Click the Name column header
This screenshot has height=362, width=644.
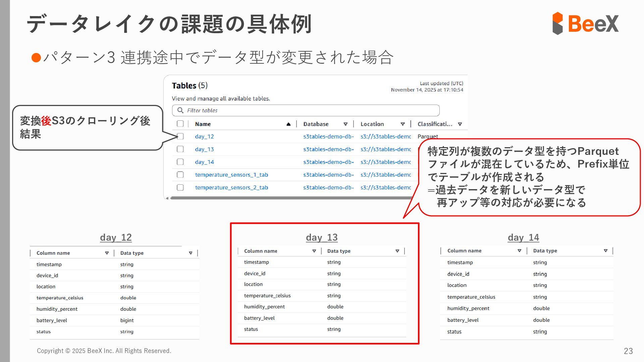coord(203,124)
